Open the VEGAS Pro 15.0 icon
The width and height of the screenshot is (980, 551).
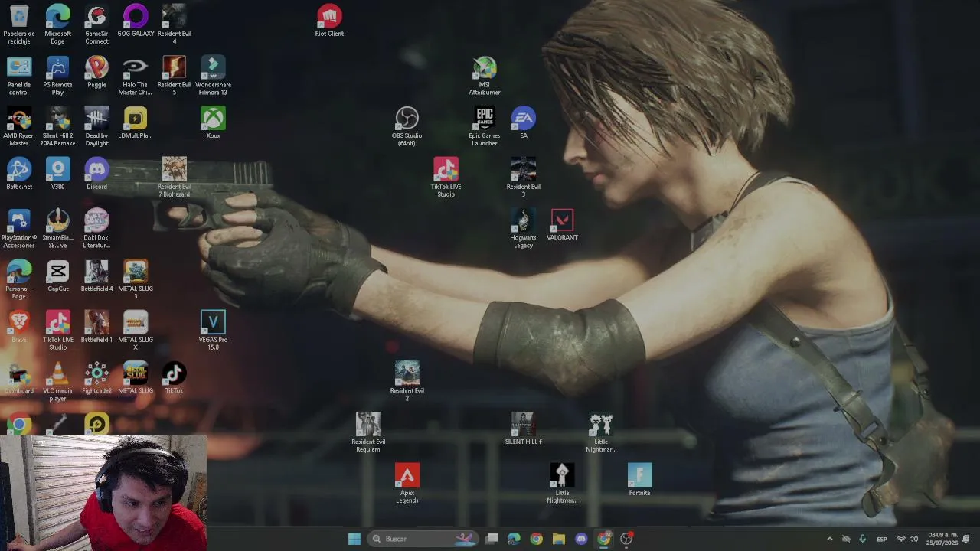click(x=213, y=331)
